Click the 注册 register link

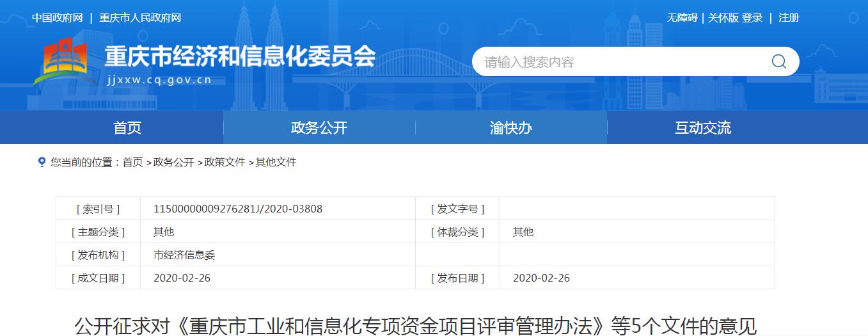(x=789, y=18)
